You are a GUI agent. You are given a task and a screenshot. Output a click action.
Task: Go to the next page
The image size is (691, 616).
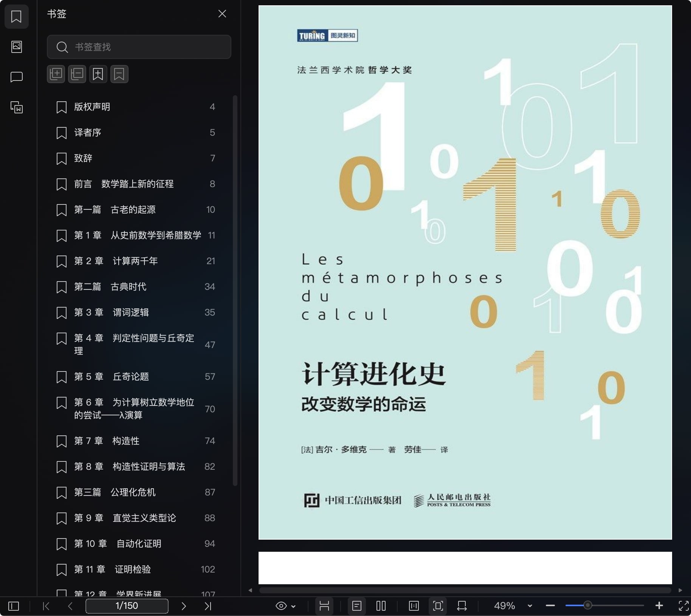pos(184,606)
